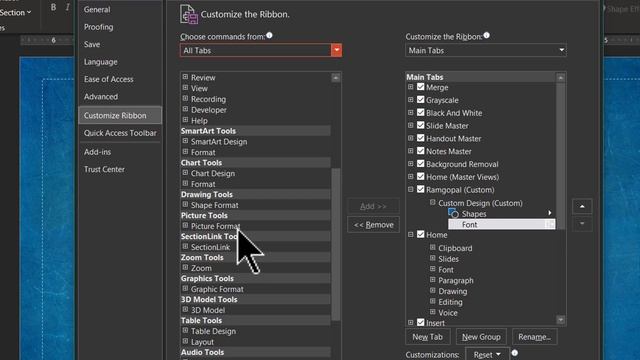Toggle the Ramgopal (Custom) checkbox

[x=421, y=189]
